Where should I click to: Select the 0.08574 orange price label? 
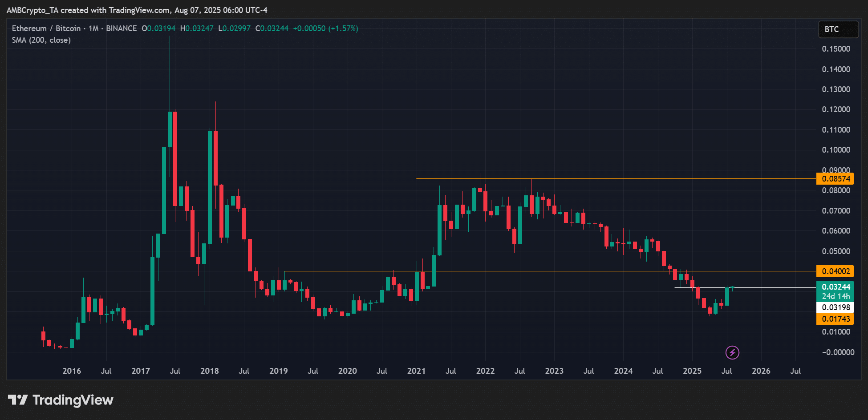pyautogui.click(x=835, y=179)
